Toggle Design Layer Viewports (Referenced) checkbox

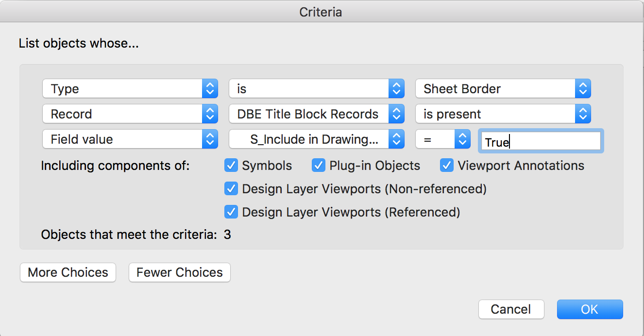pos(231,212)
